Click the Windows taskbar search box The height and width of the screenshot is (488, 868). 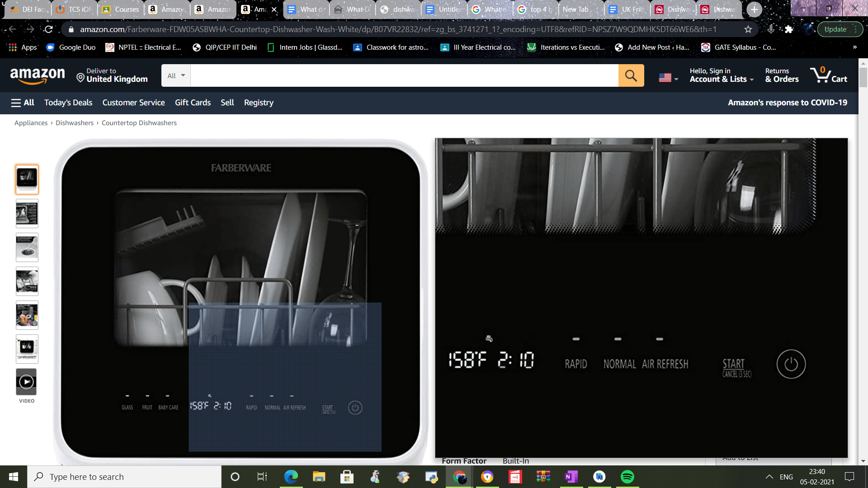tap(124, 477)
